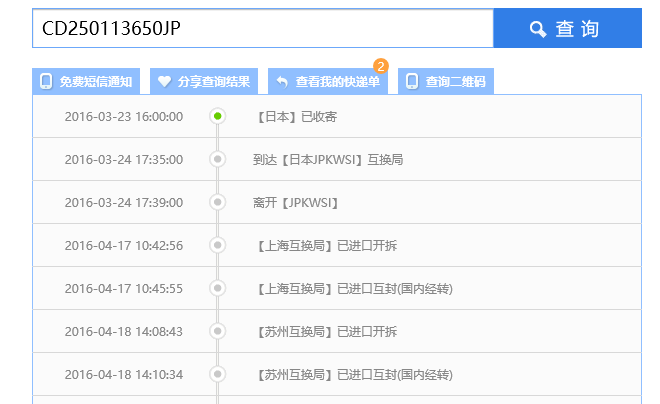Click the phone icon on 免费短信通知

pos(46,81)
